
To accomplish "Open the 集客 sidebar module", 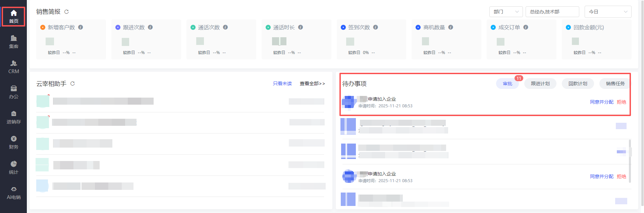I will pyautogui.click(x=13, y=42).
